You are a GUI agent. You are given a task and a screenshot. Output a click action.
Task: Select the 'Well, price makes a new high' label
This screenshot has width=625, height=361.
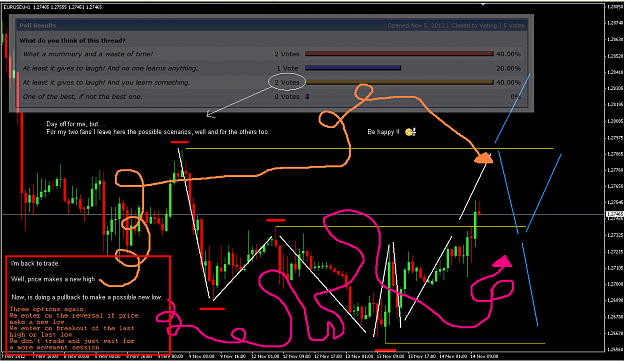[x=53, y=279]
